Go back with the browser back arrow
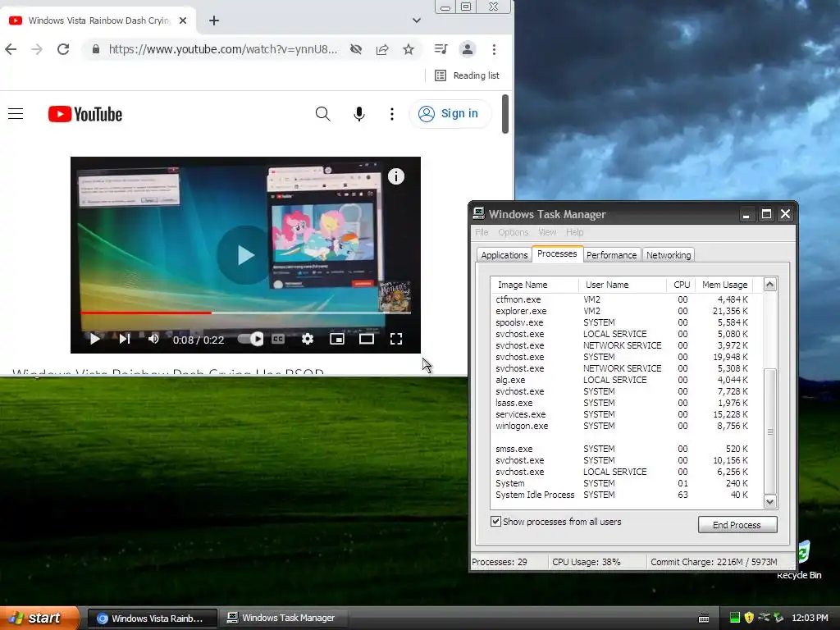This screenshot has height=630, width=840. click(x=11, y=49)
